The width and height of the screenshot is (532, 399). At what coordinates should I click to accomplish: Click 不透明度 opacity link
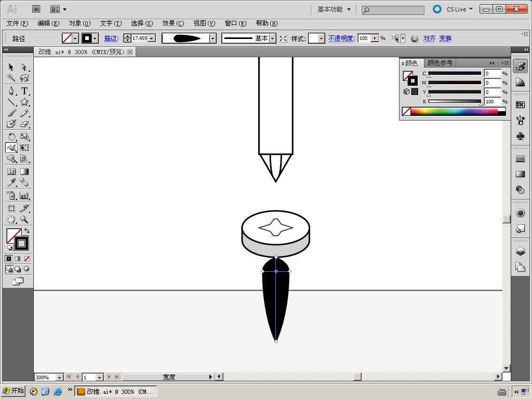tap(341, 38)
